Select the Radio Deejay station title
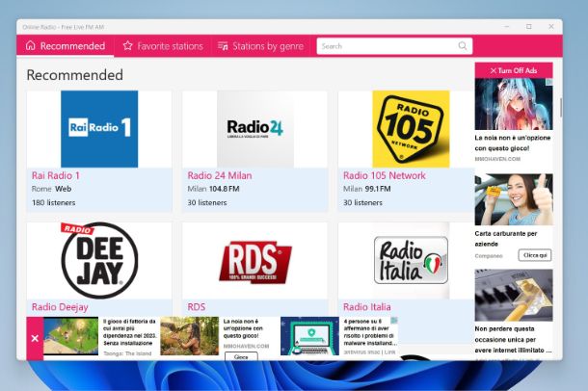Screen dimensions: 588x391 [60, 307]
